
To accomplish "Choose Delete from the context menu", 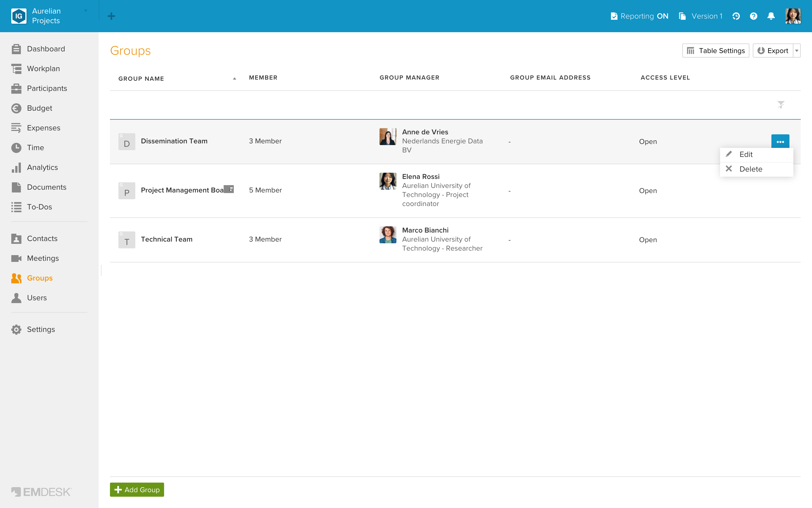I will (x=756, y=169).
